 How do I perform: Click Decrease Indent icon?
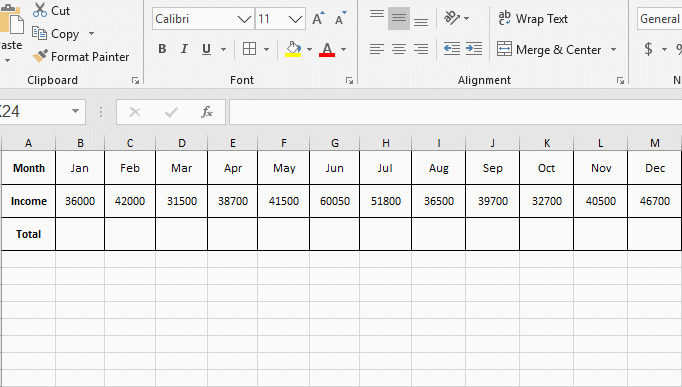click(x=452, y=49)
